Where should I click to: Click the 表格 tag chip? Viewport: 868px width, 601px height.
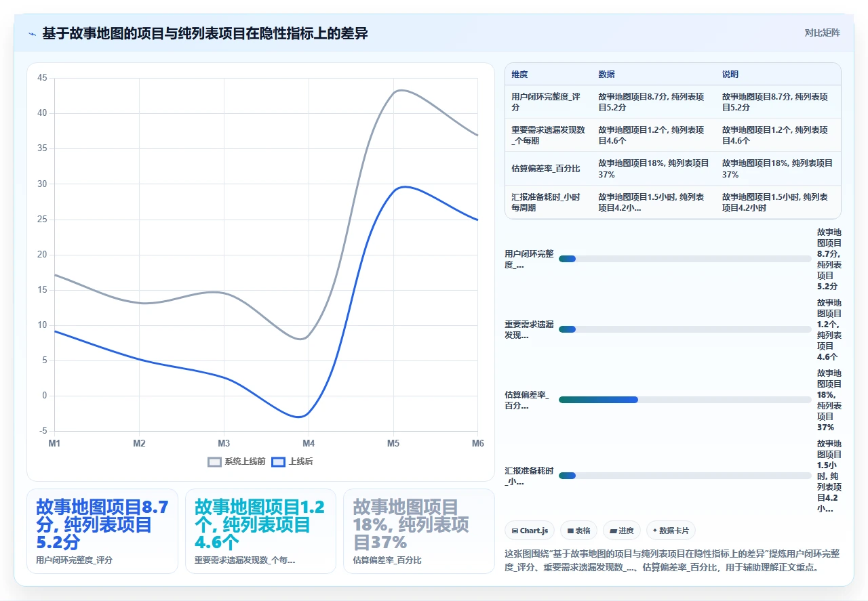click(x=578, y=531)
